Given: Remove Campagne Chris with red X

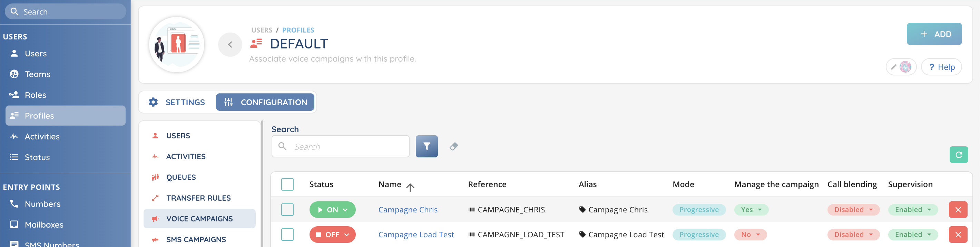Looking at the screenshot, I should (x=958, y=210).
